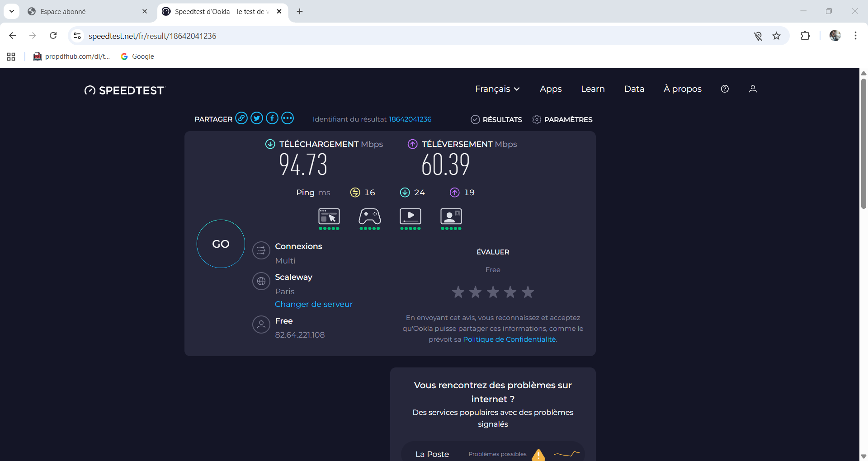868x461 pixels.
Task: Expand the tab search dropdown arrow
Action: 12,11
